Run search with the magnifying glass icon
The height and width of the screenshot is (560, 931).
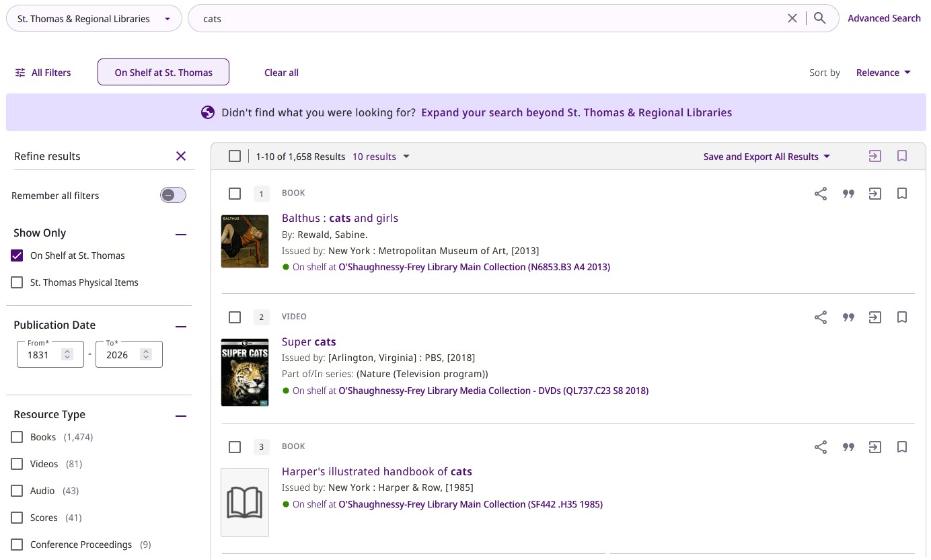point(819,19)
